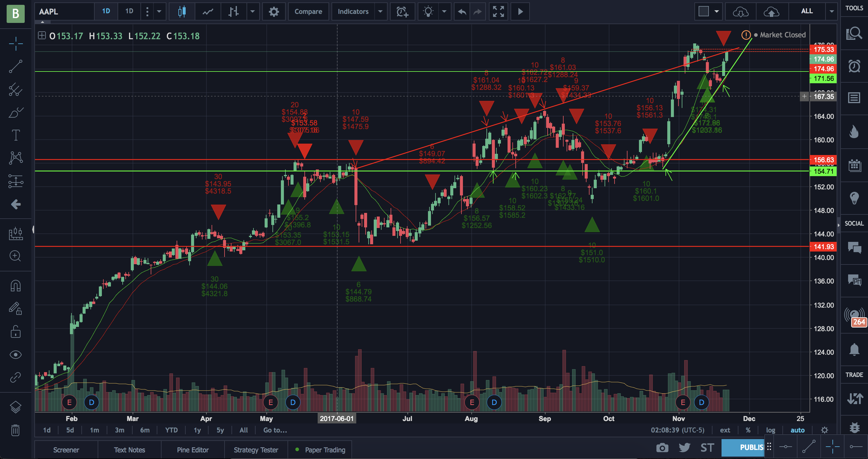Open the pitchfork drawing tools
Image resolution: width=868 pixels, height=459 pixels.
[15, 90]
